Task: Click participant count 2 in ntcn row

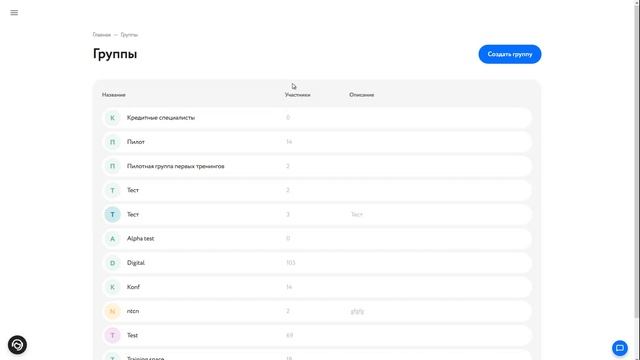Action: [288, 311]
